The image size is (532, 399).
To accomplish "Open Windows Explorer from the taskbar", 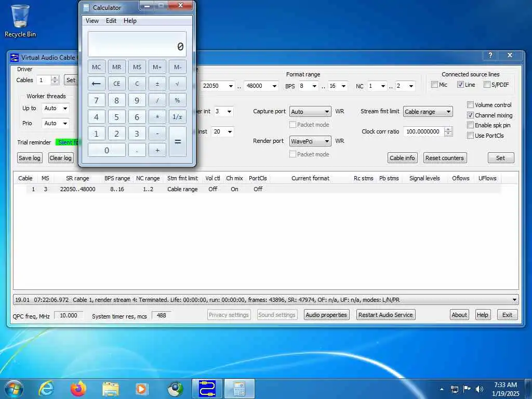I will tap(111, 389).
